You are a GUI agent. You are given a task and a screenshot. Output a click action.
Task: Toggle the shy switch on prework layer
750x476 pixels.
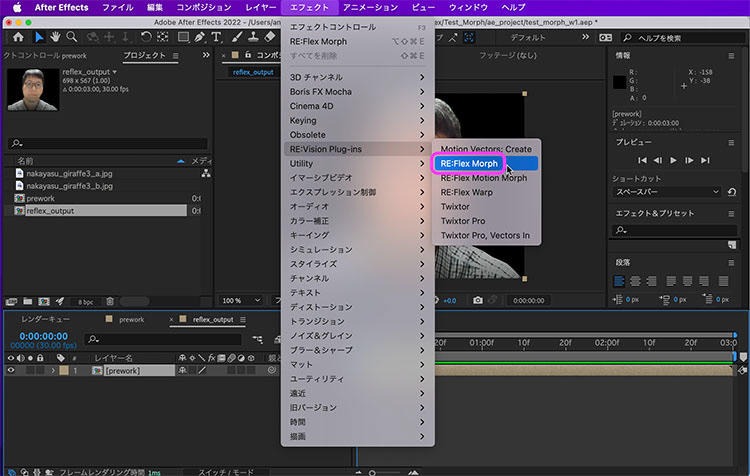(182, 370)
